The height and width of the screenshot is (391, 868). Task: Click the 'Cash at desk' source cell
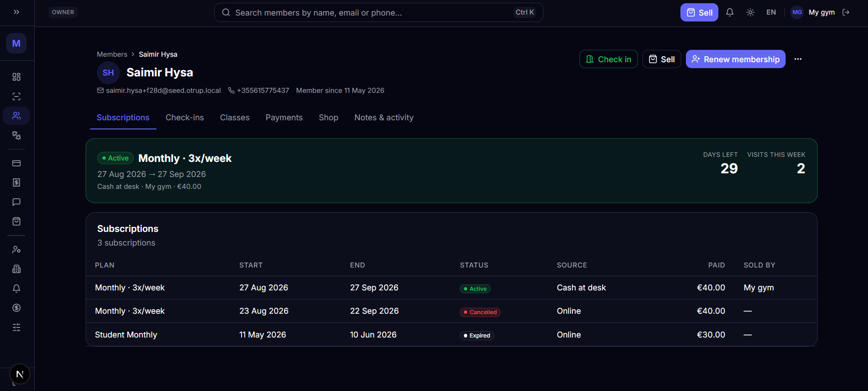pos(581,288)
